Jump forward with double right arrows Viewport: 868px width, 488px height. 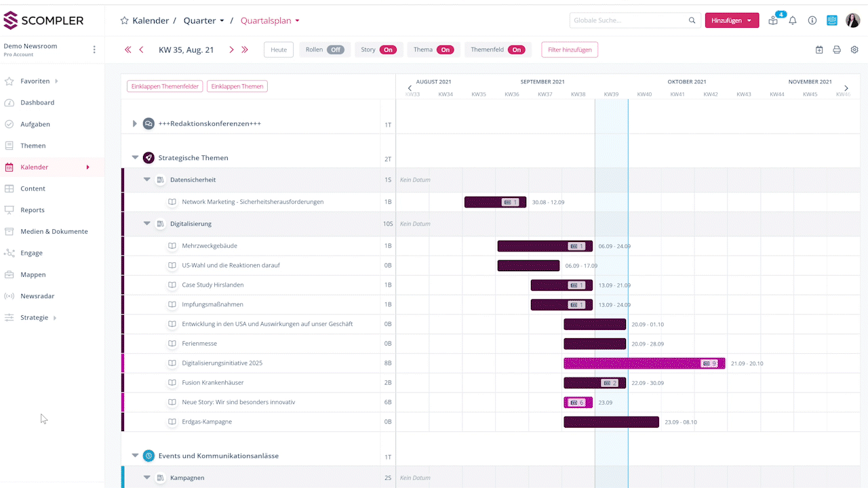tap(245, 49)
